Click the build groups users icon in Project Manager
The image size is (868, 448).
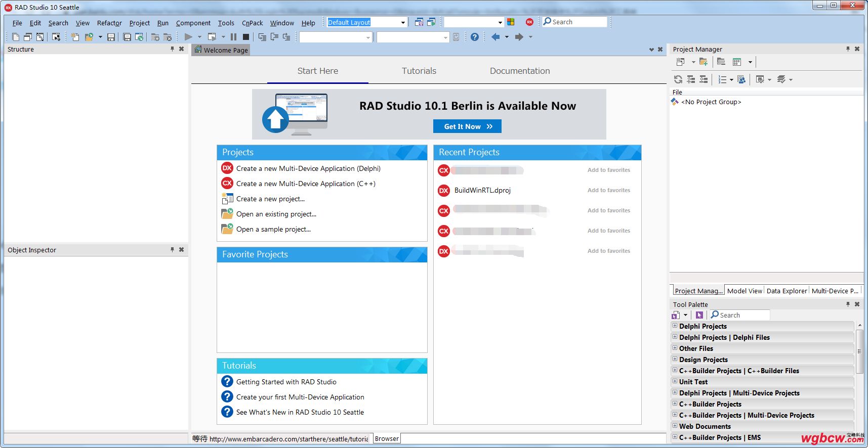pos(741,79)
